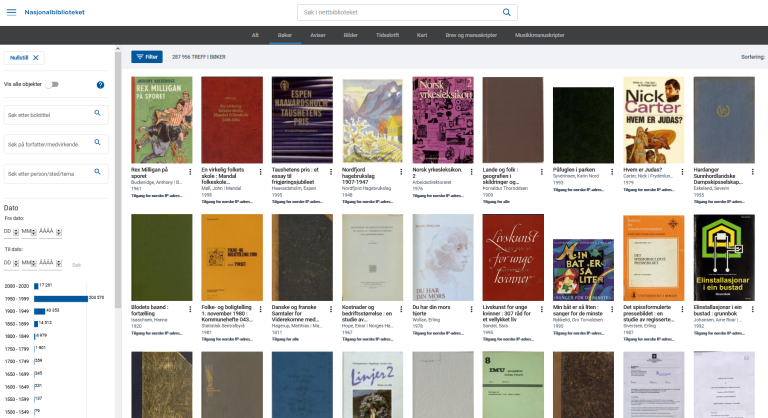Viewport: 768px width, 418px height.
Task: Open Til dato day dropdown
Action: (11, 263)
